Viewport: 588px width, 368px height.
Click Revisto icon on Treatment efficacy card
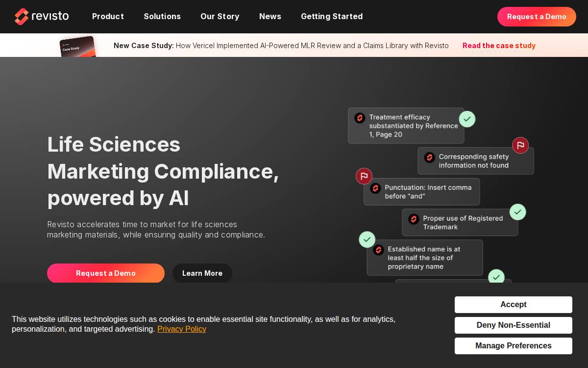(360, 118)
